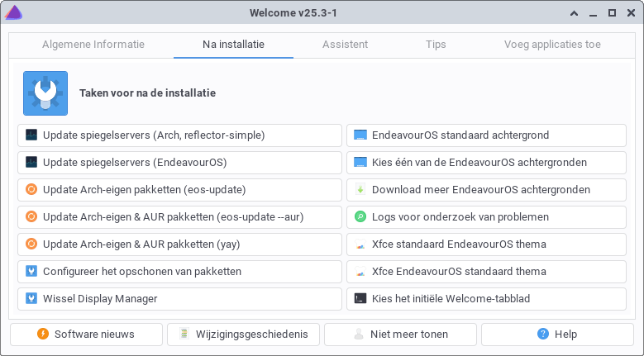Apply EndeavourOS standaard achtergrond

click(486, 135)
